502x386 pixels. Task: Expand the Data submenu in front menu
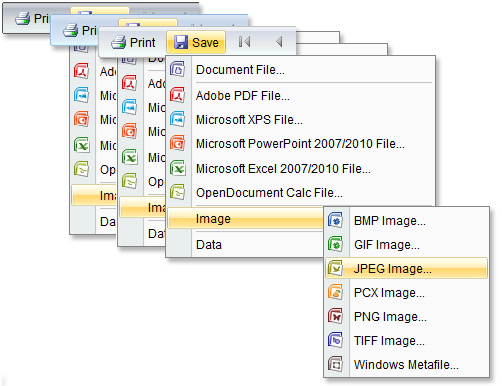point(245,245)
